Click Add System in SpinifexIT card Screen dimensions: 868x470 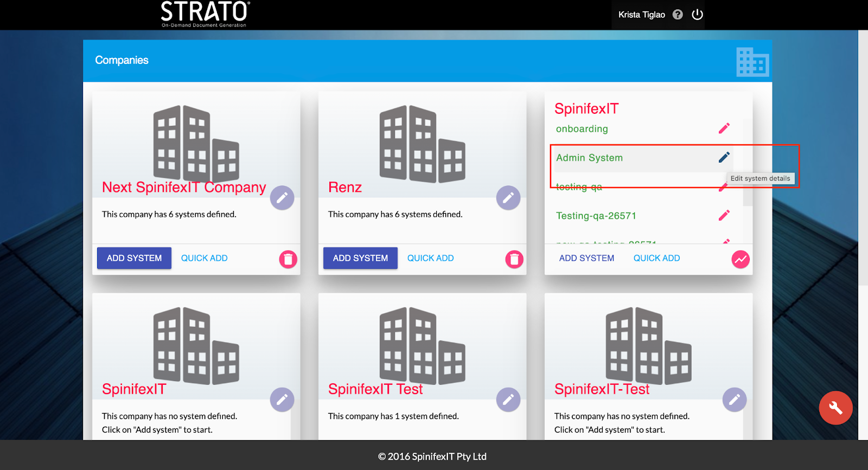pyautogui.click(x=586, y=258)
